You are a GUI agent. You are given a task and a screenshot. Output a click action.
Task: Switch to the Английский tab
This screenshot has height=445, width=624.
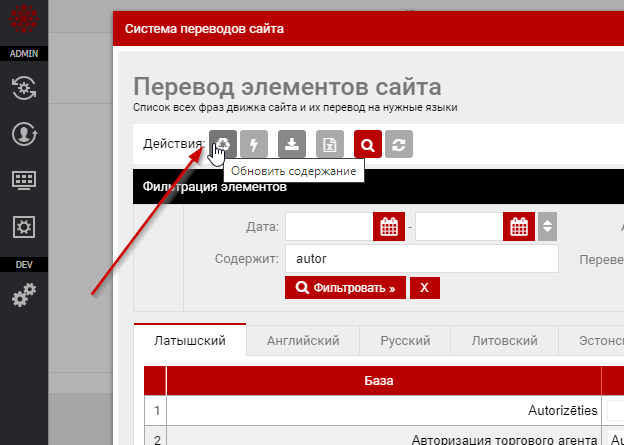(303, 341)
